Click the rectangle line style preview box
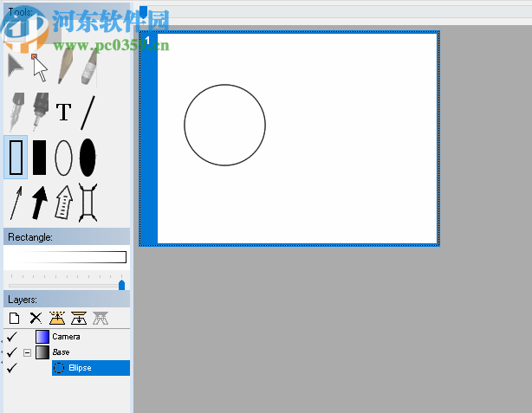 (x=67, y=257)
